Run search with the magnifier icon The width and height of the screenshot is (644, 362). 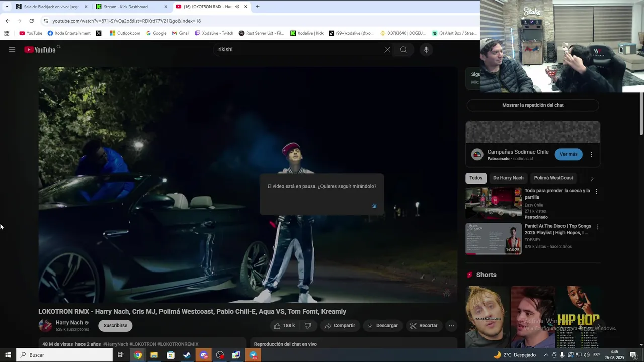pyautogui.click(x=404, y=49)
